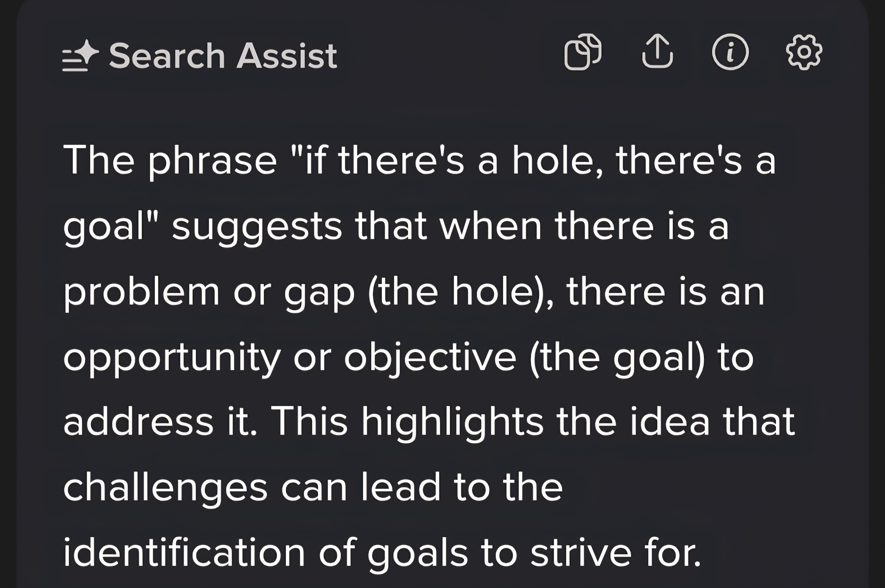Click the parenthetical "(the goal)"

(617, 358)
